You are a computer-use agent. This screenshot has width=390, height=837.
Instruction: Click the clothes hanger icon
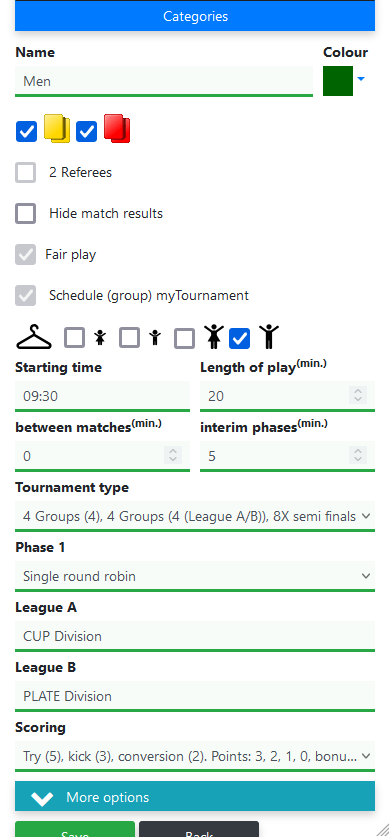[x=34, y=337]
